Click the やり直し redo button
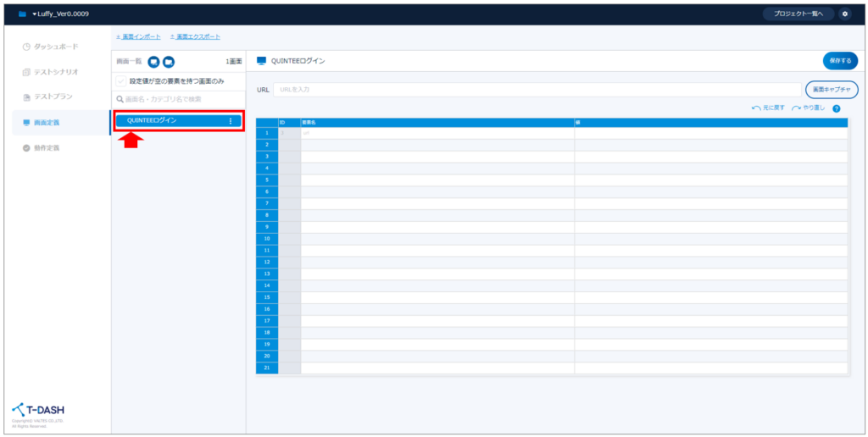 pos(808,108)
